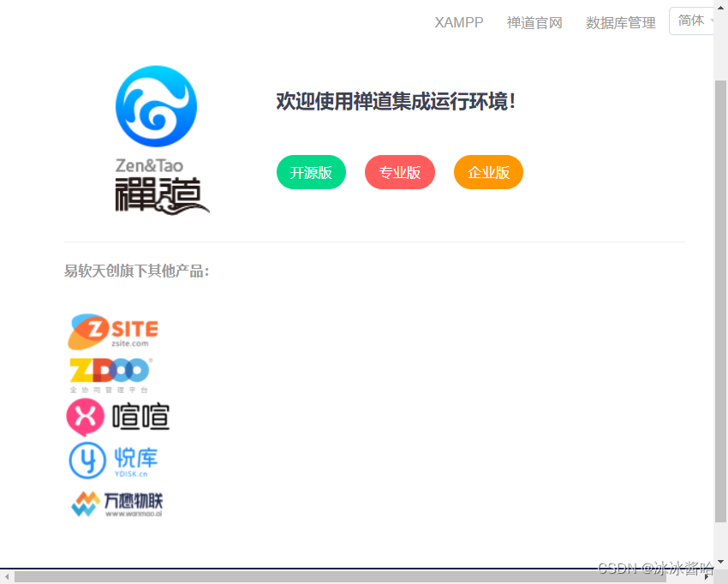The height and width of the screenshot is (584, 728).
Task: Expand the 简体 language dropdown
Action: 692,21
